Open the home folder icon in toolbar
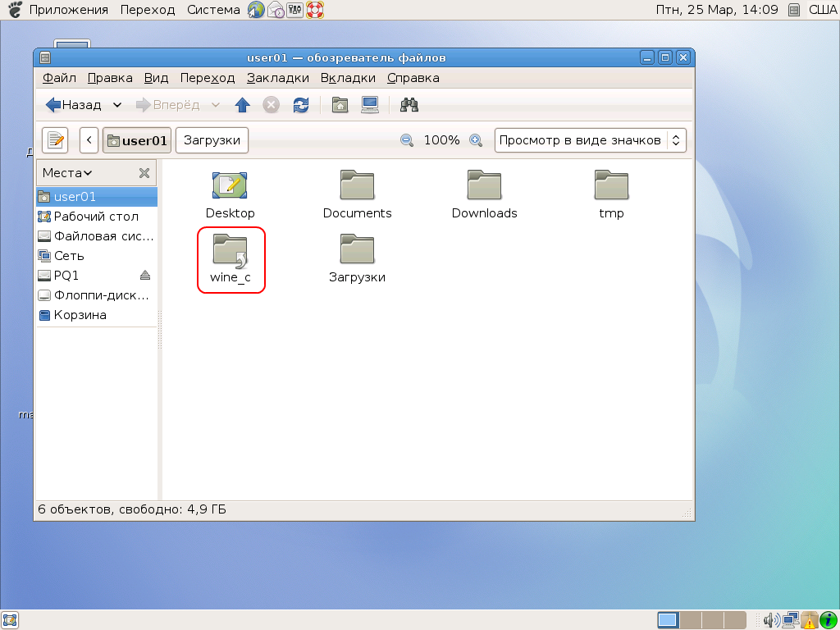Screen dimensions: 840x630 click(x=340, y=105)
